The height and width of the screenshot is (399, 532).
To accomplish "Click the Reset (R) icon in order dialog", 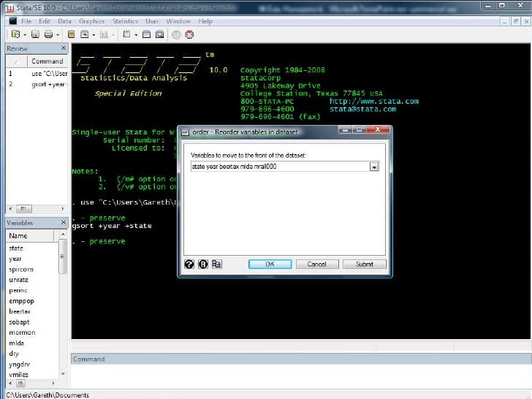I will tap(203, 264).
